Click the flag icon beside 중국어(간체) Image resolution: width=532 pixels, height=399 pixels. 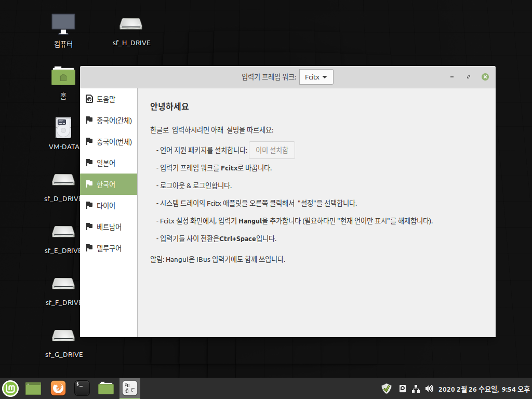89,120
